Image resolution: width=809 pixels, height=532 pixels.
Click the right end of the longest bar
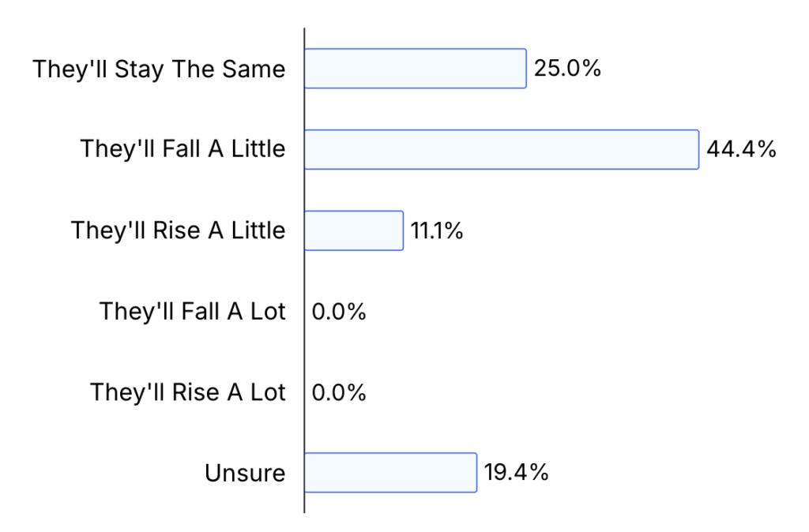698,149
